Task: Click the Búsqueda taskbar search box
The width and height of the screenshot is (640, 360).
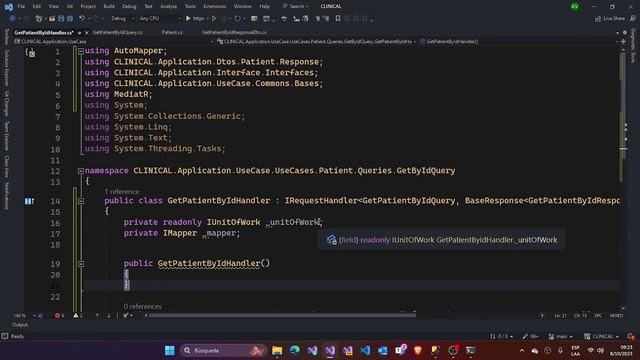Action: point(223,350)
